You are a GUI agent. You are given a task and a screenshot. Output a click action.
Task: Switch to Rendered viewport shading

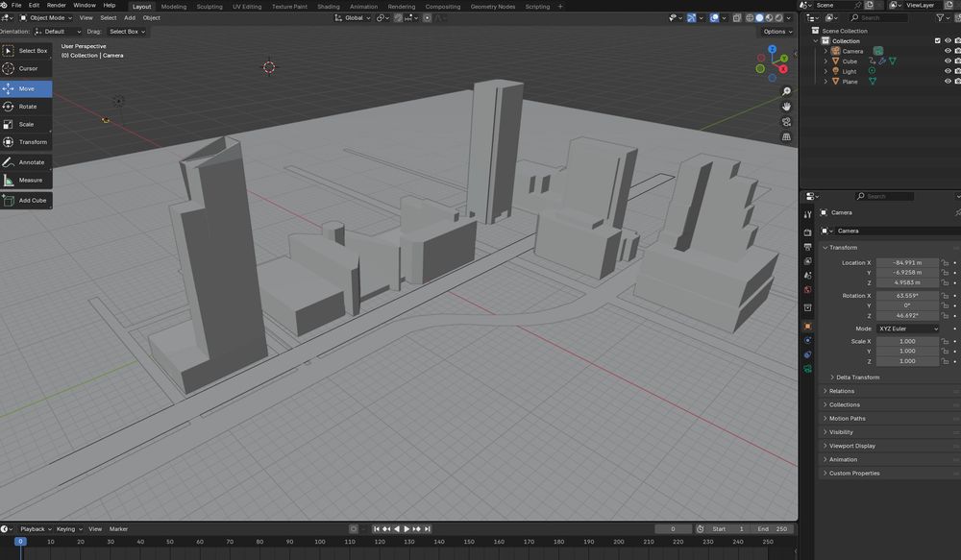(x=779, y=17)
